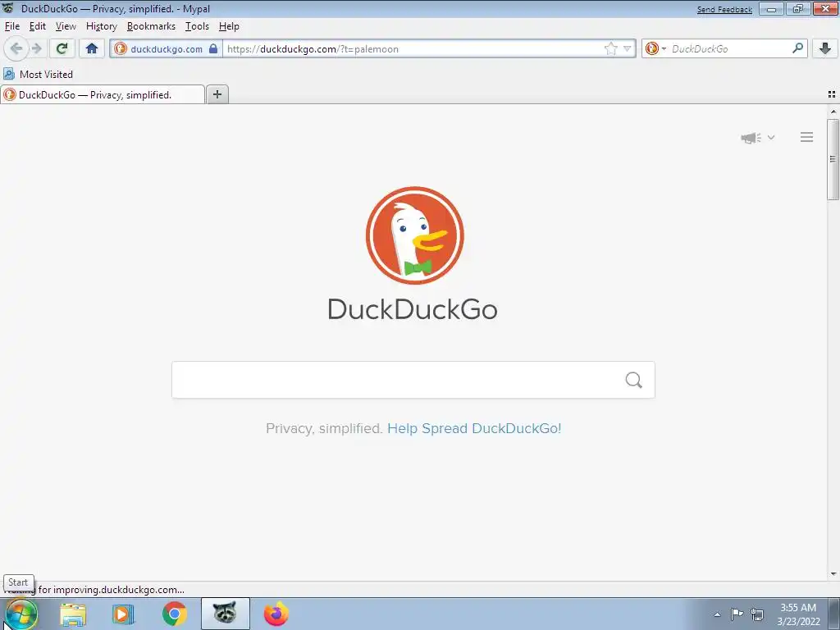Open the File menu

pyautogui.click(x=12, y=26)
